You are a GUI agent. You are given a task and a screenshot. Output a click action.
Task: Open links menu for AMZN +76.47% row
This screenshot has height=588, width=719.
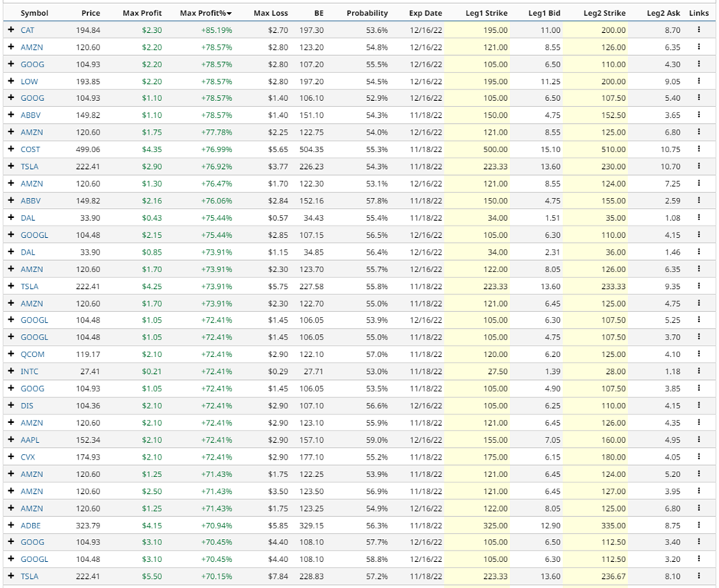tap(699, 184)
